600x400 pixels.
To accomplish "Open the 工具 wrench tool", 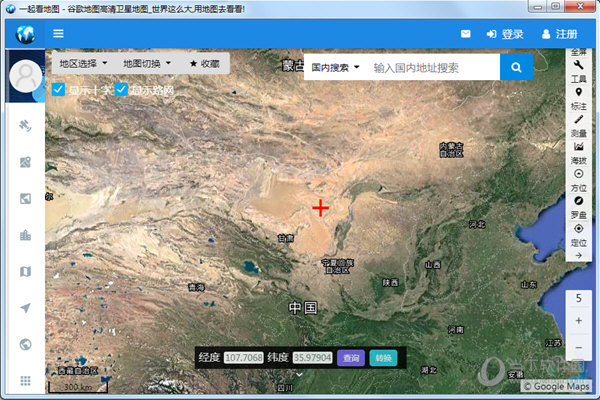I will pyautogui.click(x=579, y=71).
